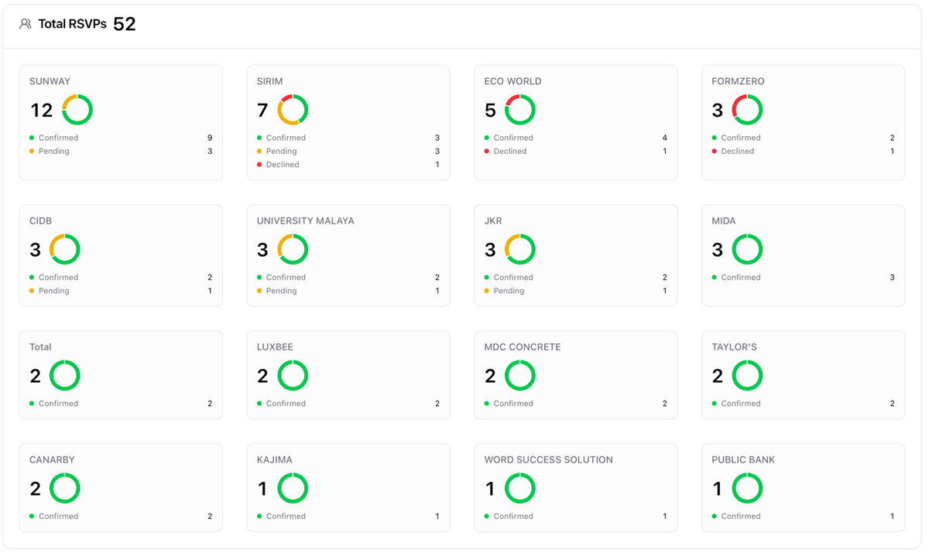Click the FORMZERO card title

pos(738,81)
